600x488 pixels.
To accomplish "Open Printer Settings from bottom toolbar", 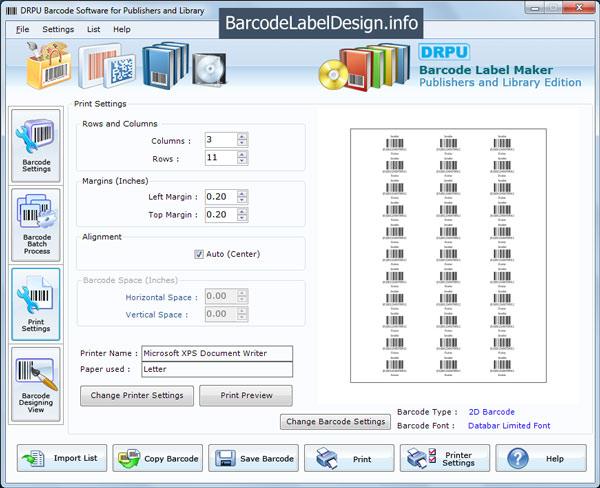I will click(444, 458).
